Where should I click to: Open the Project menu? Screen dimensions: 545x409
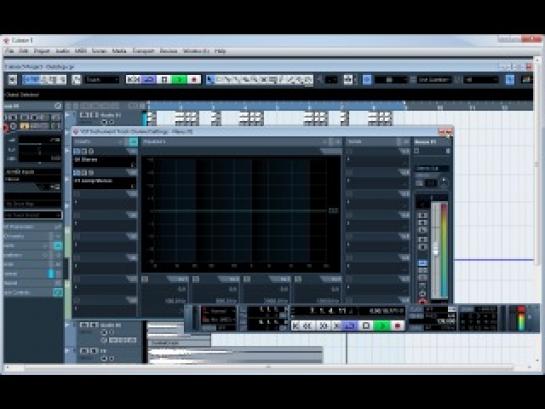click(42, 51)
